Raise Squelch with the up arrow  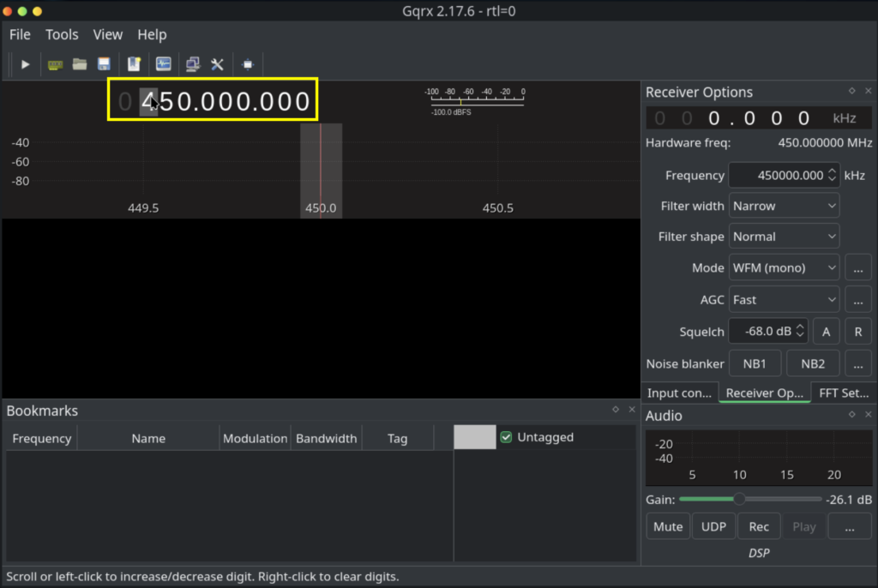[800, 327]
